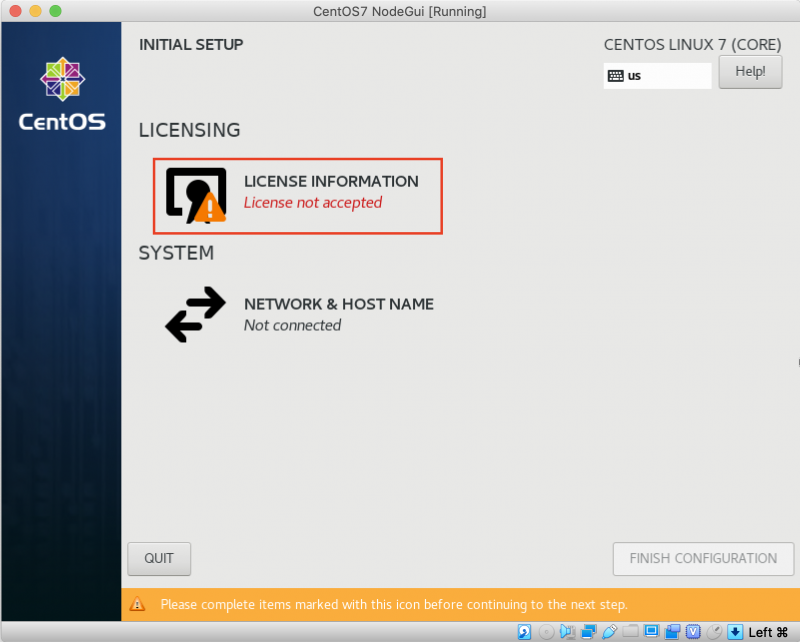This screenshot has width=800, height=642.
Task: Click the 'us' keyboard layout field
Action: point(657,76)
